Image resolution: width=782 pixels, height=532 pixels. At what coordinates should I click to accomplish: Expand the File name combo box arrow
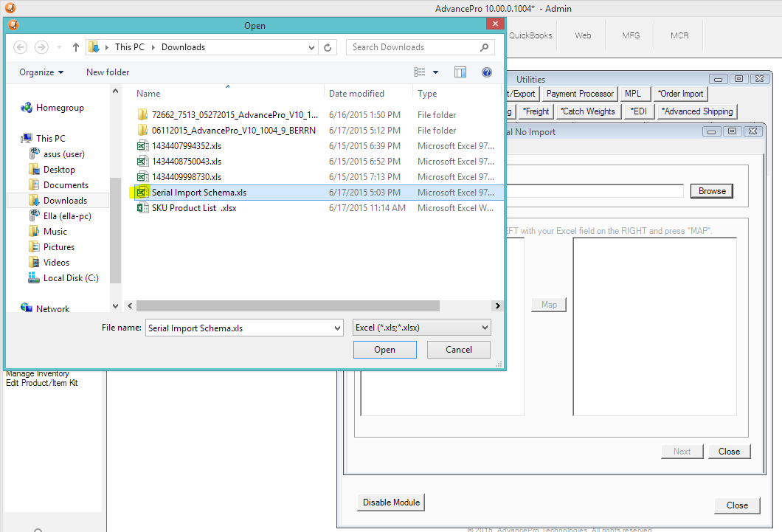pos(337,328)
